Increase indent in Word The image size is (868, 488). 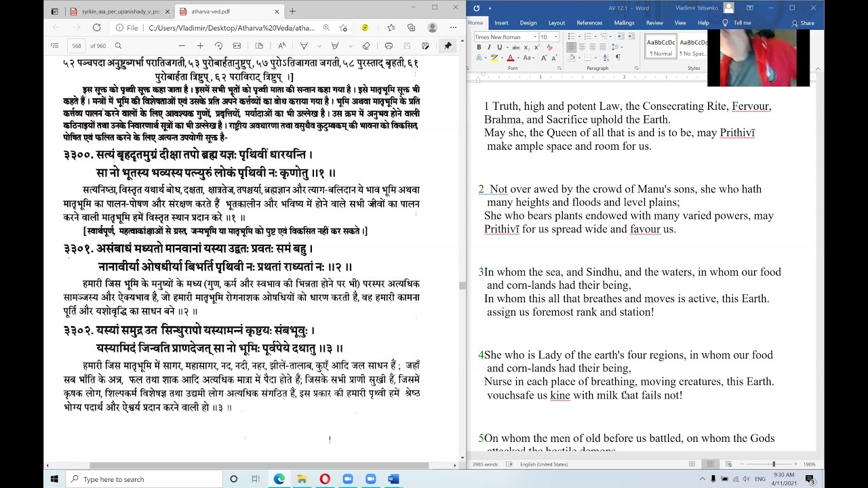click(x=631, y=36)
